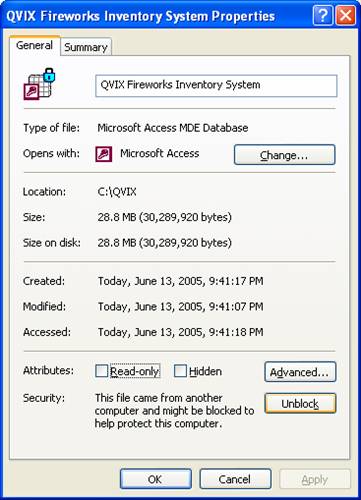Enable the Read-only attribute checkbox
This screenshot has width=361, height=500.
[101, 371]
